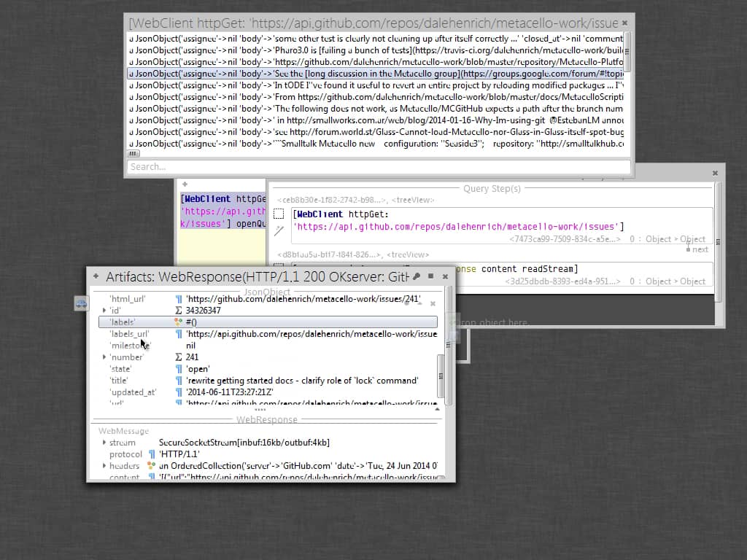Close the Query Steps window

click(x=715, y=174)
